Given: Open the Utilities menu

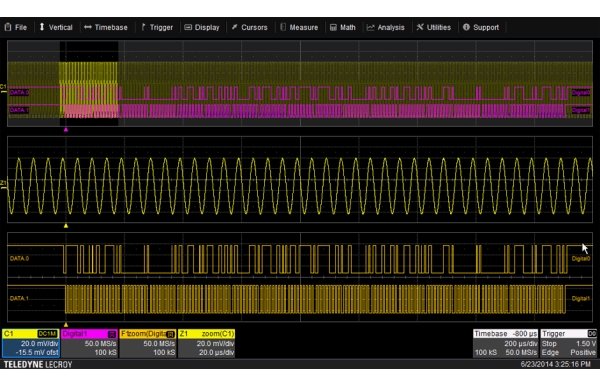Looking at the screenshot, I should coord(434,27).
